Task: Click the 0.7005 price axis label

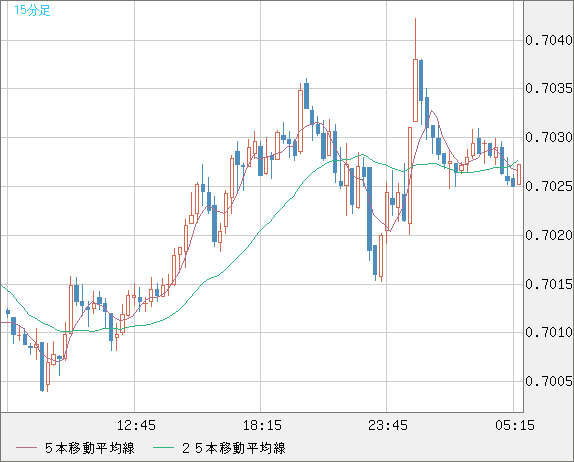Action: (x=549, y=381)
